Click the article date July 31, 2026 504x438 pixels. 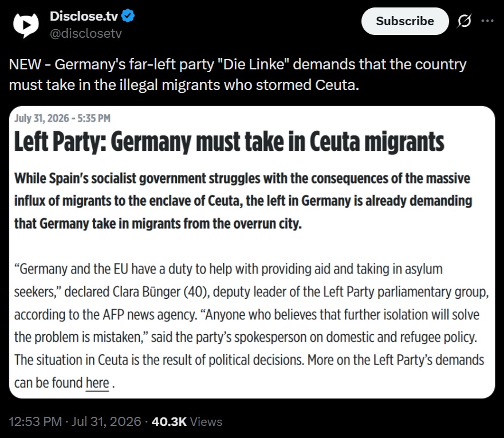click(62, 119)
